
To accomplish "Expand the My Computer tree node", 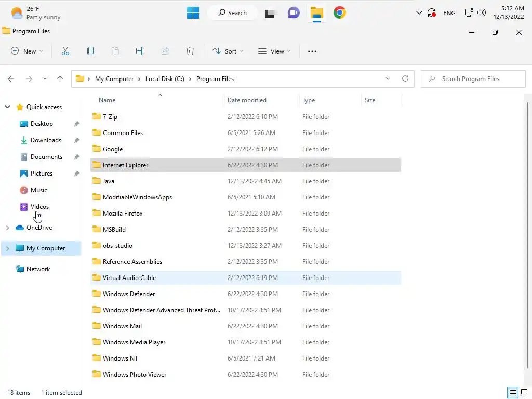I will 7,248.
